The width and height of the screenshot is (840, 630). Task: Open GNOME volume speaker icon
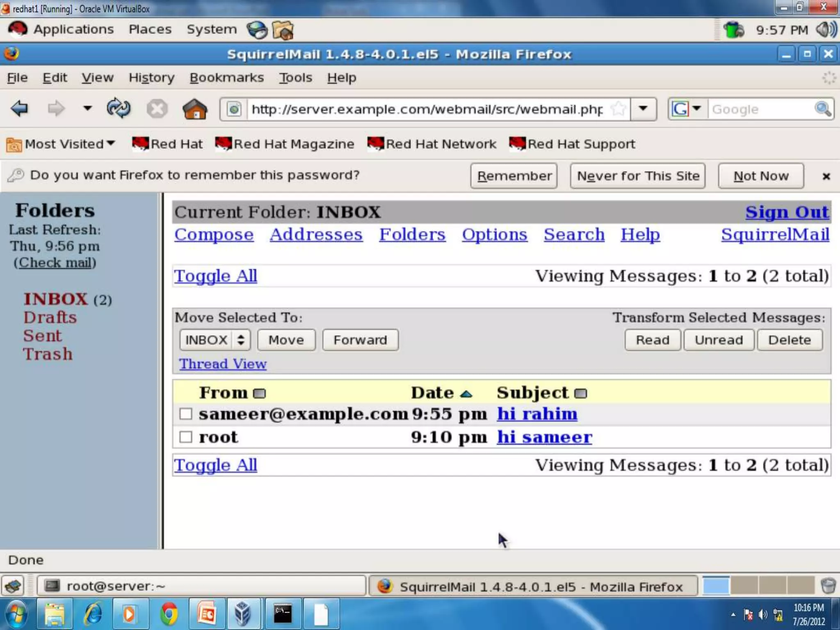click(825, 30)
